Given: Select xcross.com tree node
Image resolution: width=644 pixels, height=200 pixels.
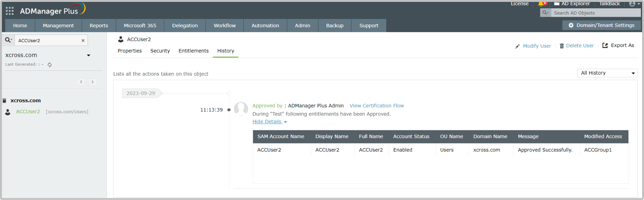Looking at the screenshot, I should tap(25, 100).
